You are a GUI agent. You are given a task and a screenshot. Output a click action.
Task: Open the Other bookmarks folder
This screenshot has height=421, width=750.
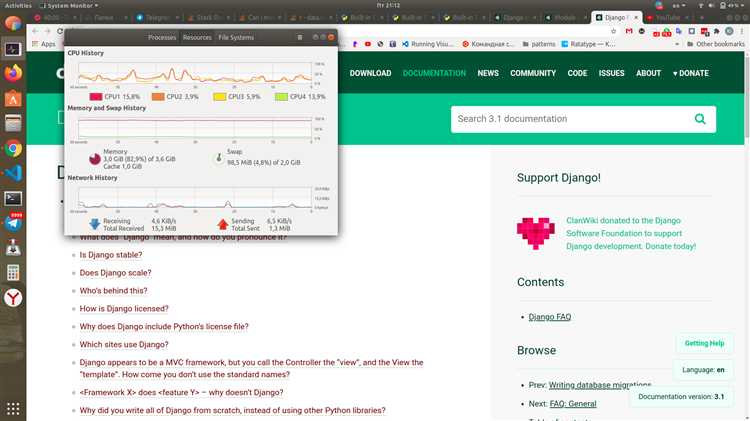[716, 44]
